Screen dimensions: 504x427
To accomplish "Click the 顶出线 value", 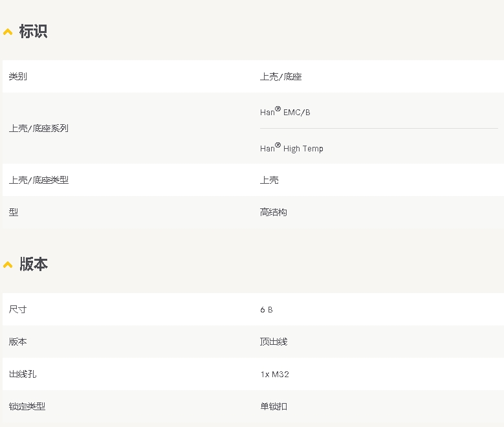I will click(274, 342).
